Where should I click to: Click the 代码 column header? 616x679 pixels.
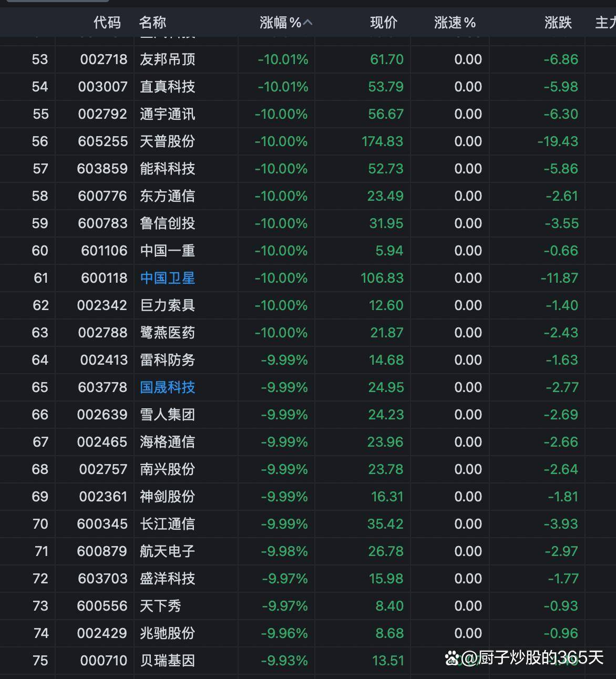click(x=107, y=23)
